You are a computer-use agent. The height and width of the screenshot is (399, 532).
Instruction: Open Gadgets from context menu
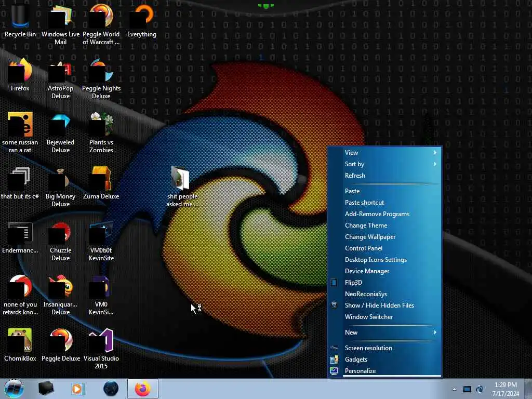[385, 360]
